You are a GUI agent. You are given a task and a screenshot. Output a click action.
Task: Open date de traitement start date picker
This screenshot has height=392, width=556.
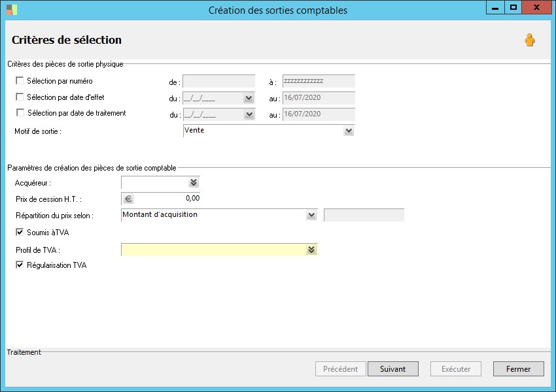(x=249, y=114)
